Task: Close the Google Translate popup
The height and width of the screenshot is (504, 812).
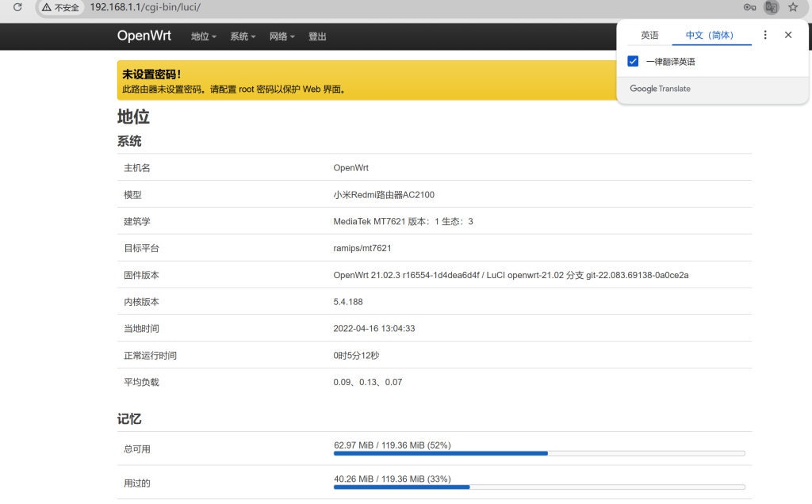Action: 788,35
